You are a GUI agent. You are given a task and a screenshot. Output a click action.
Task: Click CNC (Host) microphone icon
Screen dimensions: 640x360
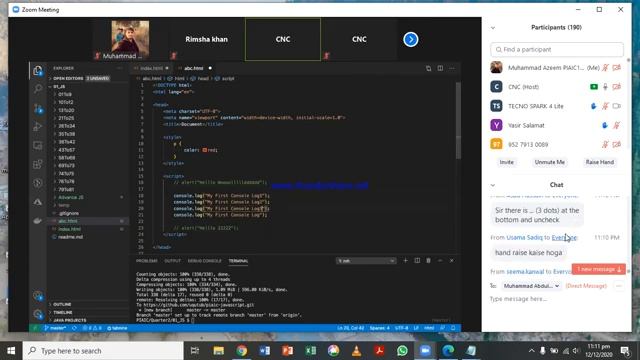click(x=605, y=87)
